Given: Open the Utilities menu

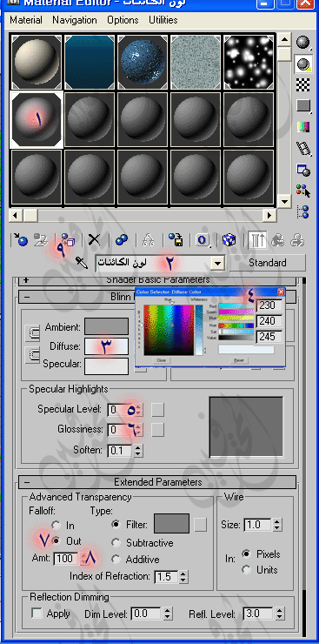Looking at the screenshot, I should click(163, 20).
